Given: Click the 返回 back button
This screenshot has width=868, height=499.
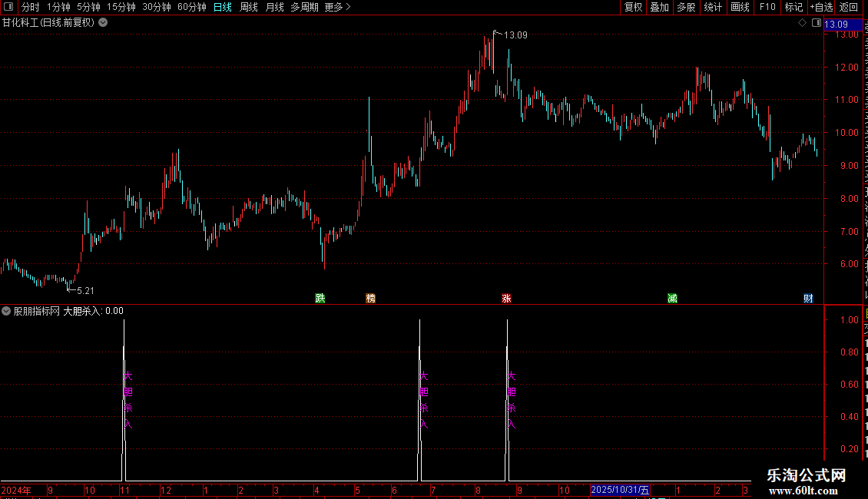Looking at the screenshot, I should pyautogui.click(x=849, y=7).
